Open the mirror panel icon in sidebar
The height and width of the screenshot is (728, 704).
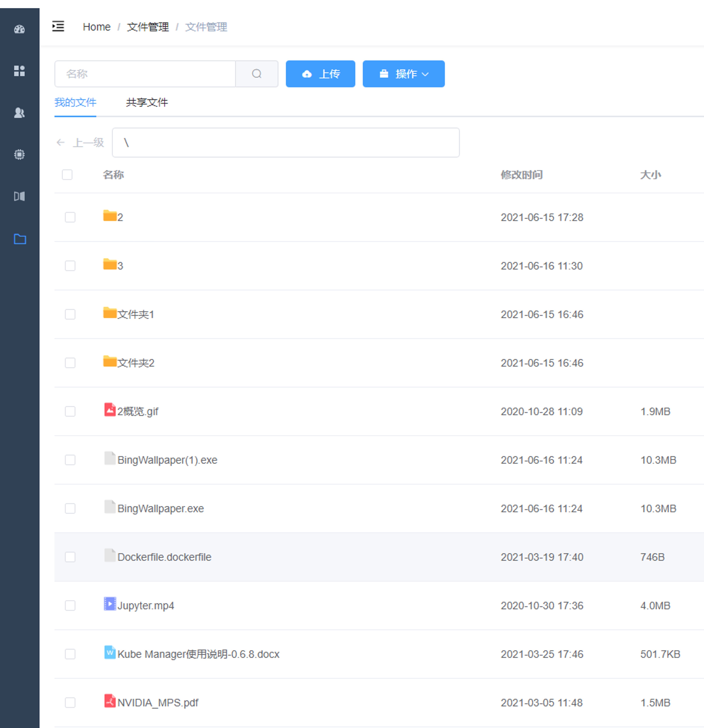19,196
